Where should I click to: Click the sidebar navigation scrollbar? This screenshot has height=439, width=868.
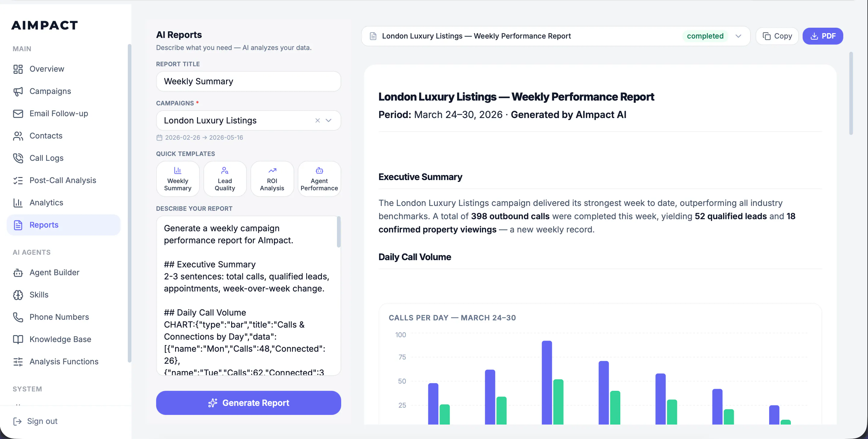129,203
